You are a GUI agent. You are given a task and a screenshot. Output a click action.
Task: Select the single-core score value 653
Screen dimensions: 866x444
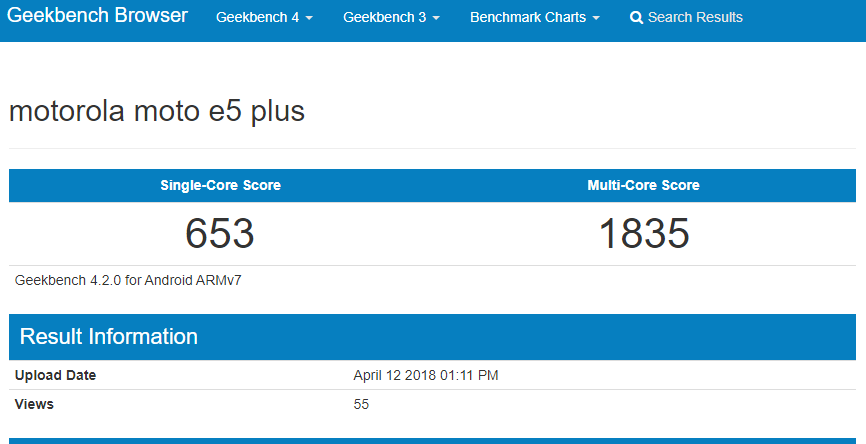click(x=220, y=234)
